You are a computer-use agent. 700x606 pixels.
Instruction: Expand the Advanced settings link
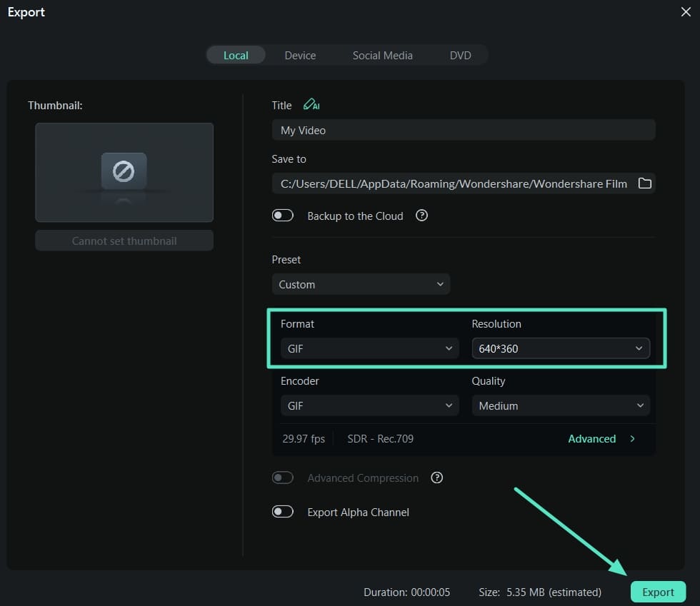pos(601,439)
